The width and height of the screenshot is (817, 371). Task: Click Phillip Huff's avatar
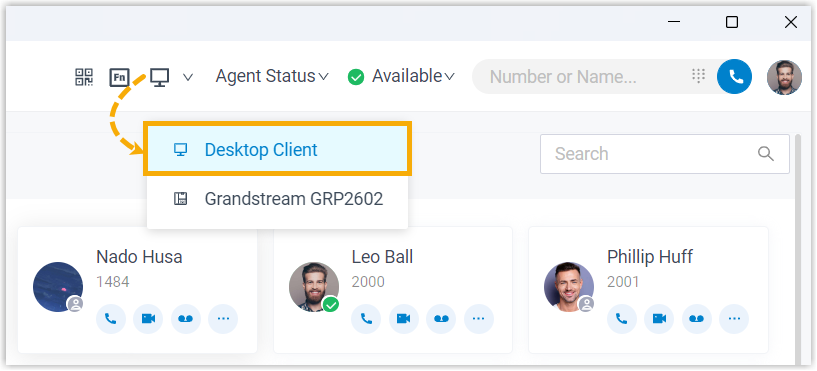[x=569, y=287]
